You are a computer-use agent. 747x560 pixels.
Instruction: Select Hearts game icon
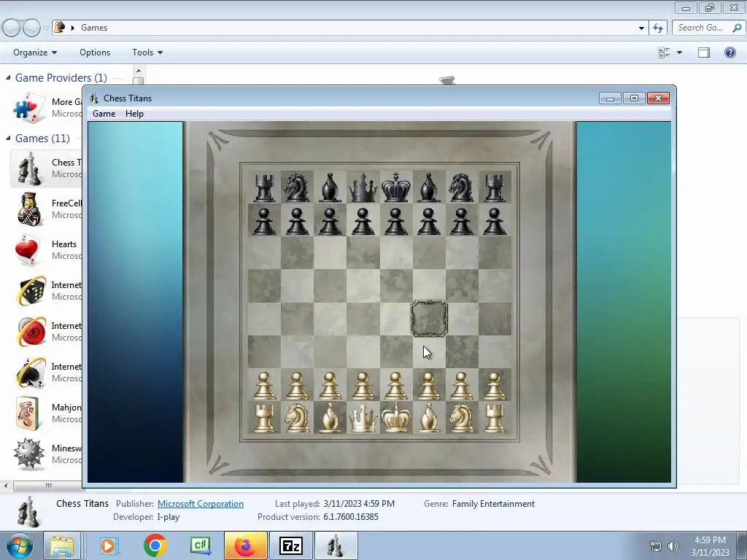pos(28,249)
